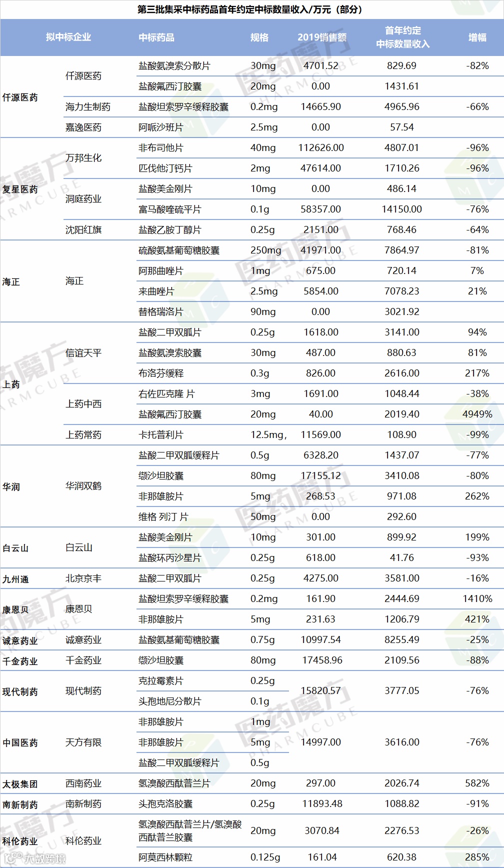Screen dimensions: 504x868
Task: Select the 头孢克洛胶囊 drug name
Action: (x=165, y=803)
